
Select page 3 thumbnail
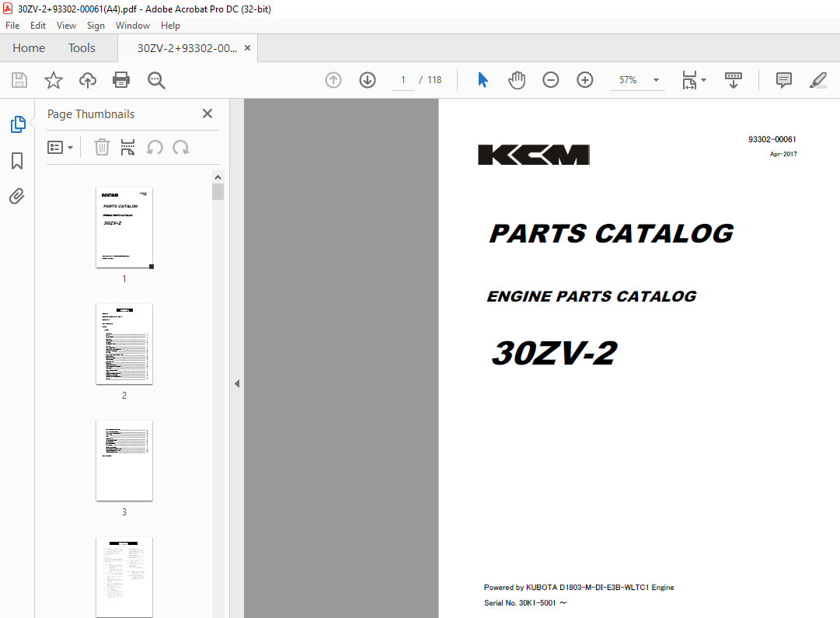[x=124, y=461]
